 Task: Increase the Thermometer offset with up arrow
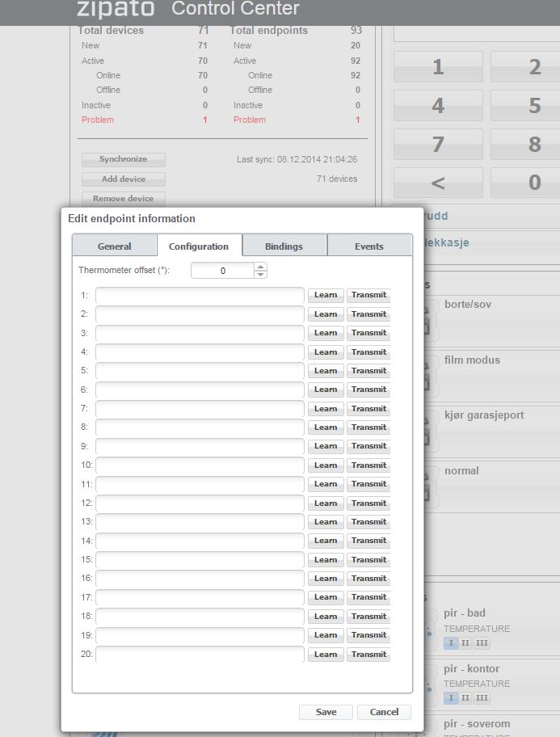pos(260,267)
